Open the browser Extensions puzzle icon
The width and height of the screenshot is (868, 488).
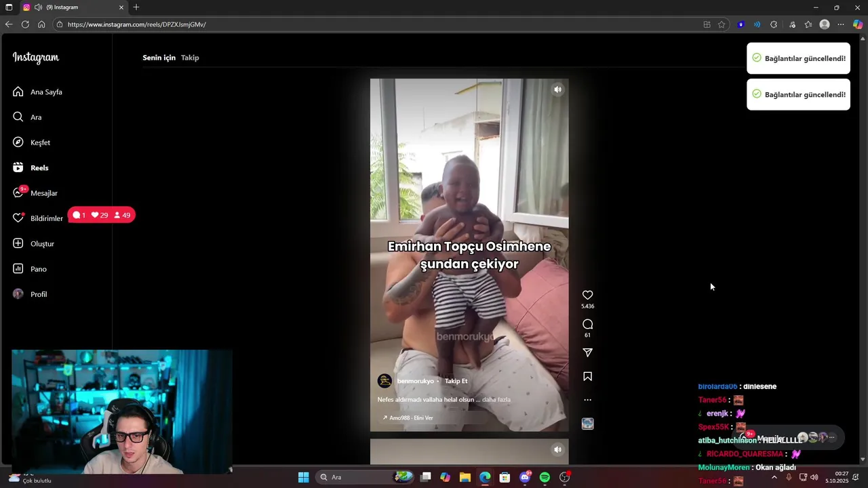[x=774, y=24]
